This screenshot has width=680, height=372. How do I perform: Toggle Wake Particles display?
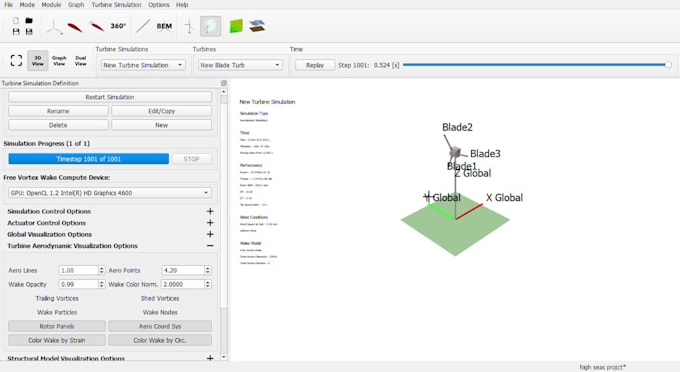[57, 312]
